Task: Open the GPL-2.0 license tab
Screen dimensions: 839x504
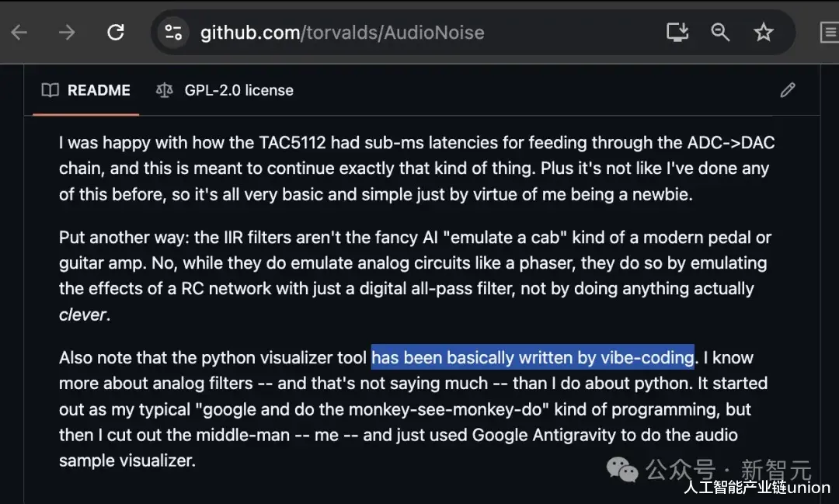Action: tap(238, 90)
